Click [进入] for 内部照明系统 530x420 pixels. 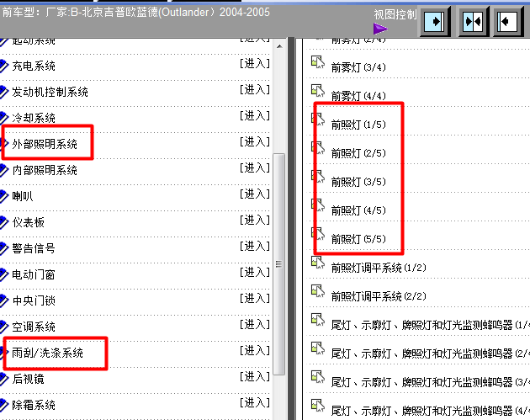[x=255, y=167]
